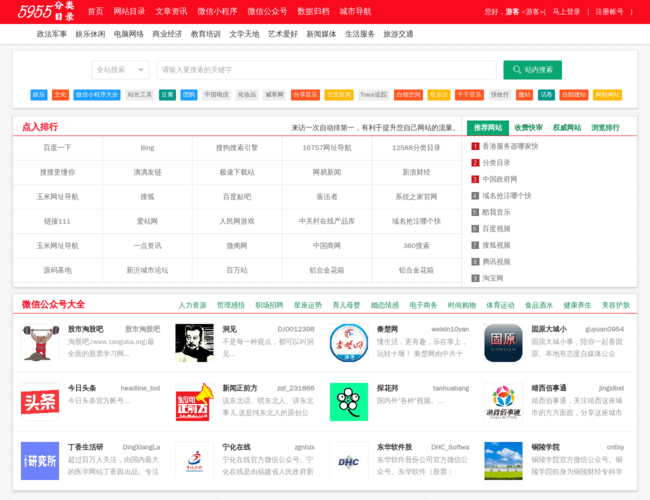Open the 新闻正前方 logo icon
Image resolution: width=650 pixels, height=500 pixels.
pyautogui.click(x=194, y=402)
